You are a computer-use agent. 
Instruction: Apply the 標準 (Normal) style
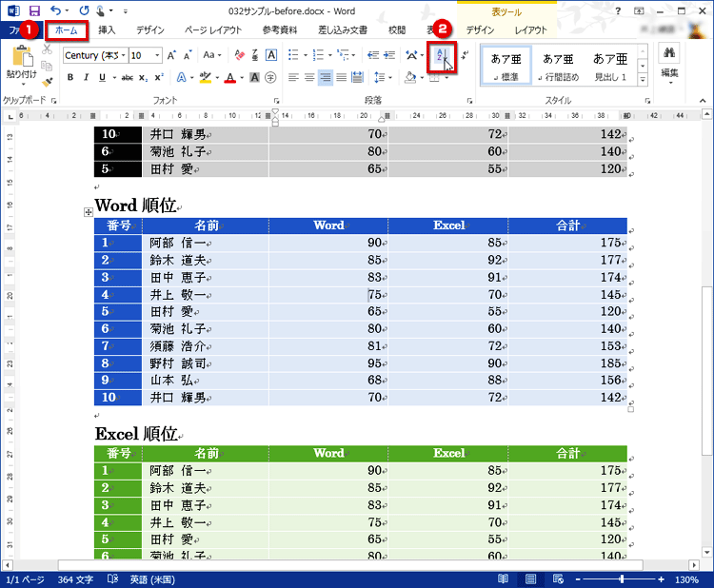click(506, 66)
